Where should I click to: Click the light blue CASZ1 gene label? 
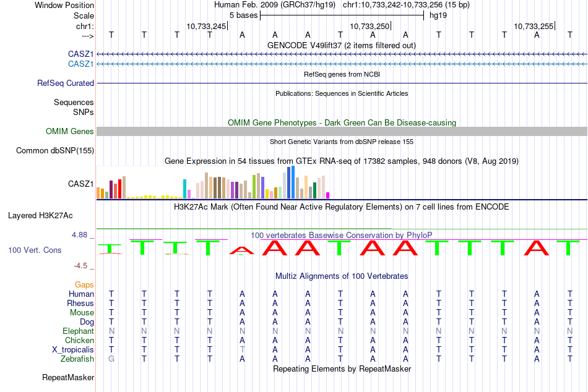click(x=80, y=64)
